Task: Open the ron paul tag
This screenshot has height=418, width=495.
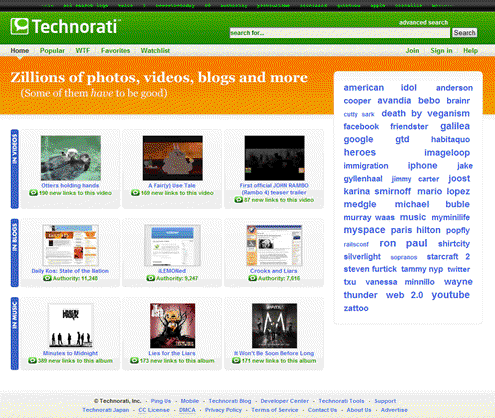Action: (403, 243)
